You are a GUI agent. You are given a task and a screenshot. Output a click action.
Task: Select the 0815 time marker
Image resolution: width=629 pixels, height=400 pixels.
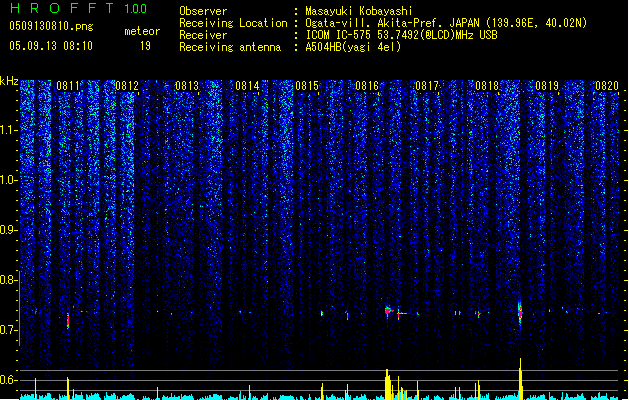click(307, 86)
